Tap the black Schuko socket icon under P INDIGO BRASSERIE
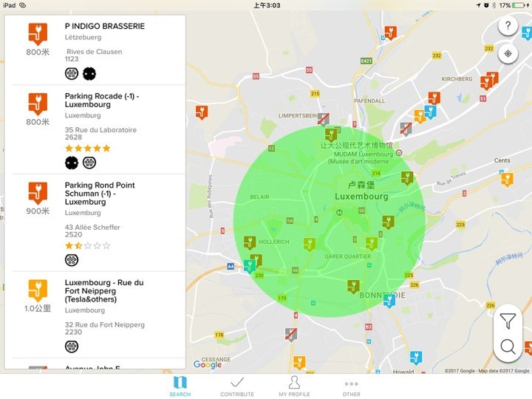The height and width of the screenshot is (399, 532). point(89,73)
